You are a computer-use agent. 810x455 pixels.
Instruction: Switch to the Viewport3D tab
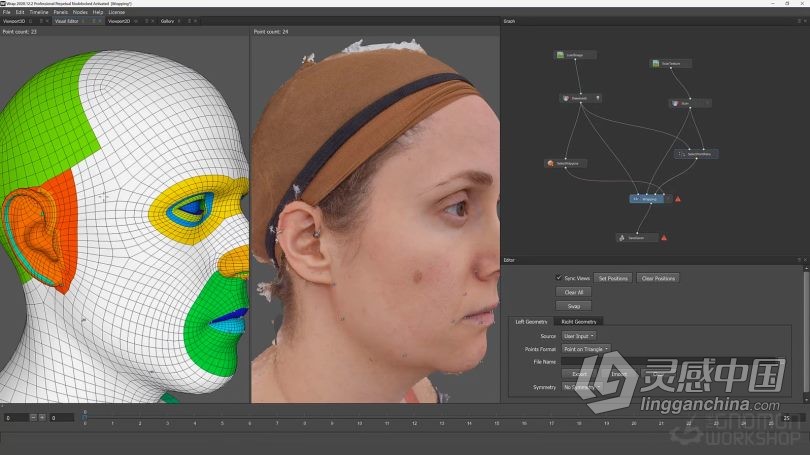pyautogui.click(x=14, y=21)
